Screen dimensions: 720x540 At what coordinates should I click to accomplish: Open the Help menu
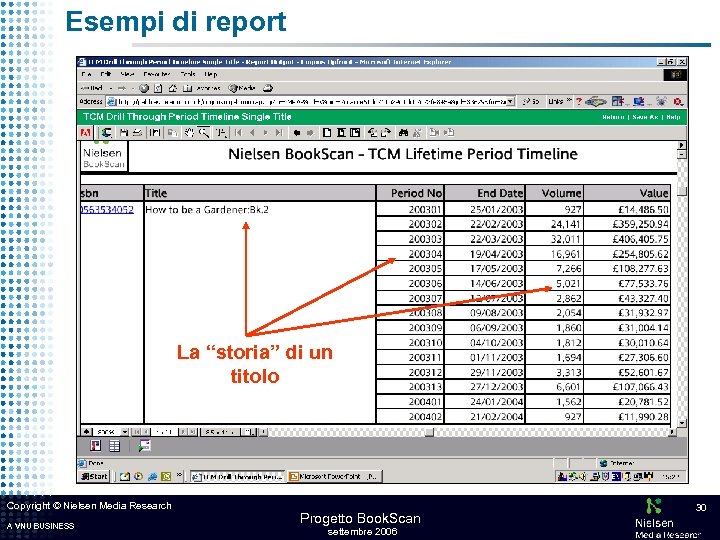click(210, 74)
